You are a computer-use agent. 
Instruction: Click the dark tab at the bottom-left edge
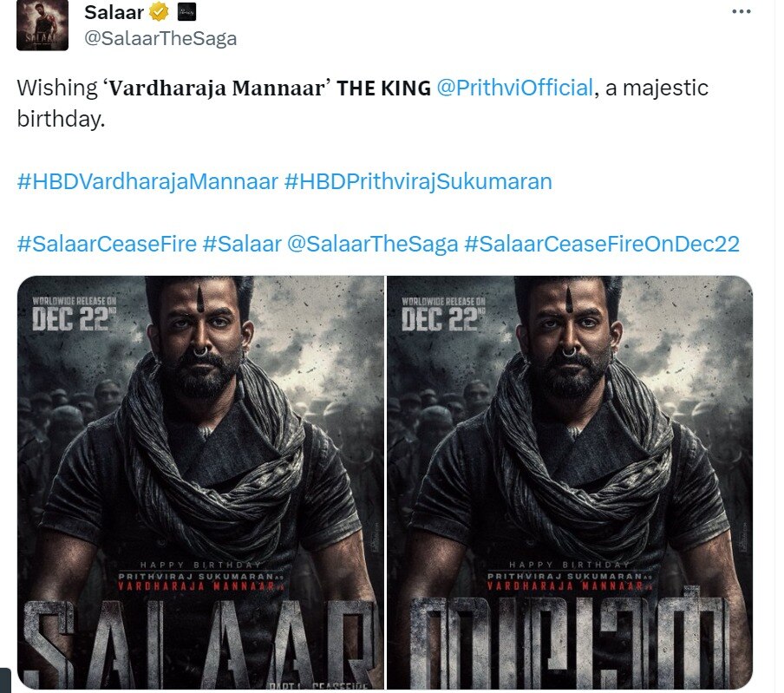point(5,680)
